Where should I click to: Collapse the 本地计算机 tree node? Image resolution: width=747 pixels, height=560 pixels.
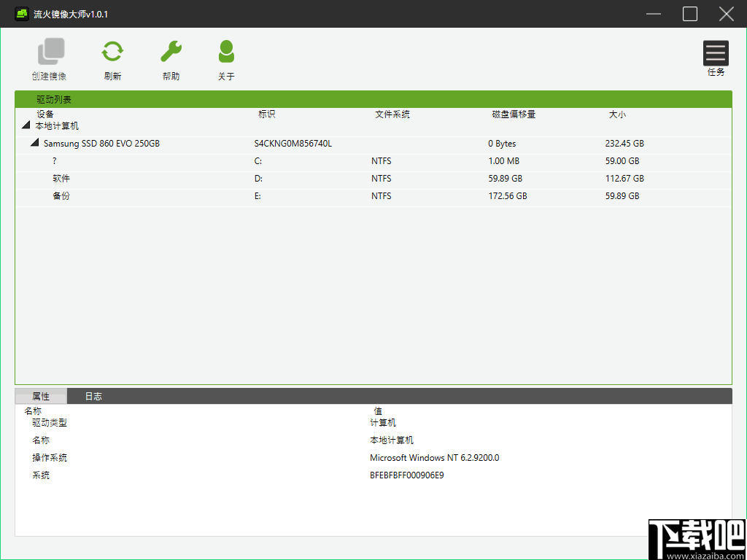pyautogui.click(x=26, y=125)
